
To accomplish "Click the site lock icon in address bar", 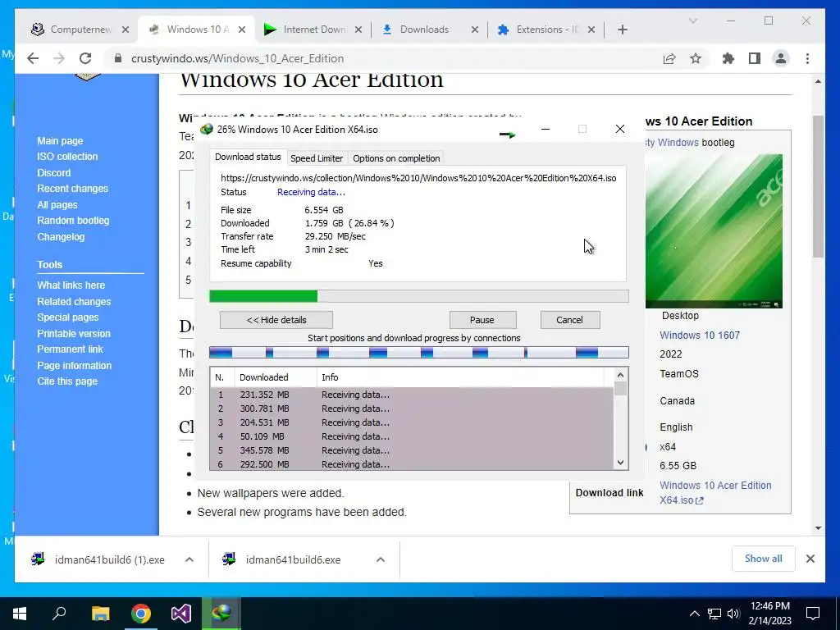I will tap(118, 58).
